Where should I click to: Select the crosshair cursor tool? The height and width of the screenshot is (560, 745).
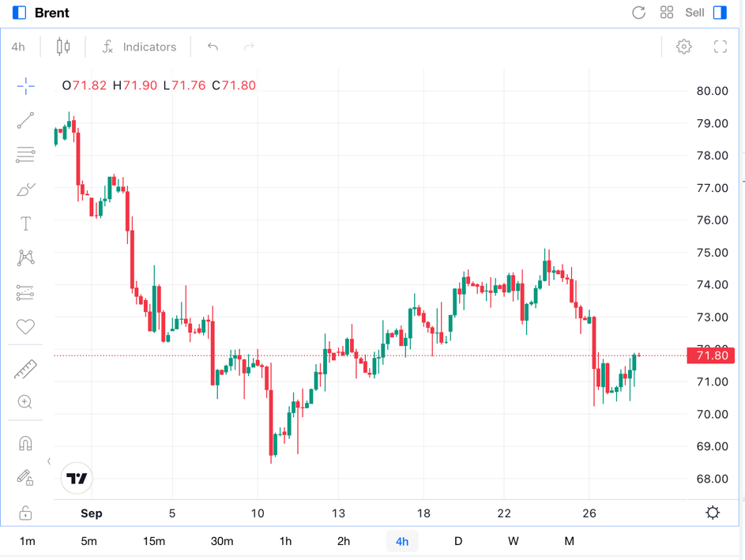[x=25, y=86]
